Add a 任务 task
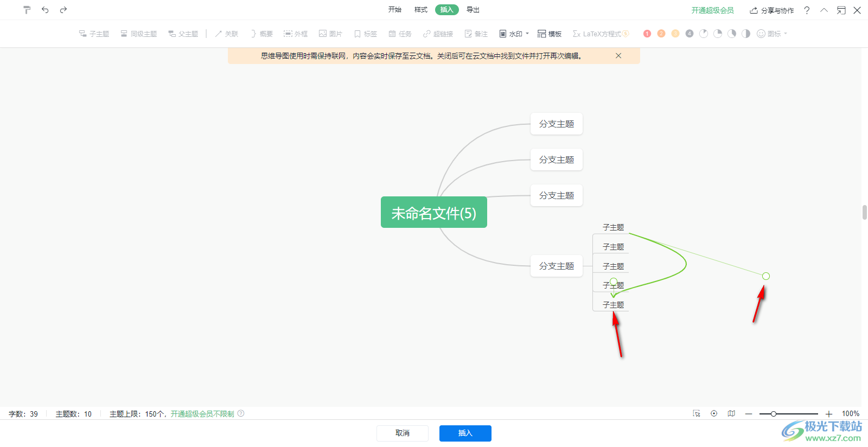Viewport: 868px width, 447px height. point(400,34)
